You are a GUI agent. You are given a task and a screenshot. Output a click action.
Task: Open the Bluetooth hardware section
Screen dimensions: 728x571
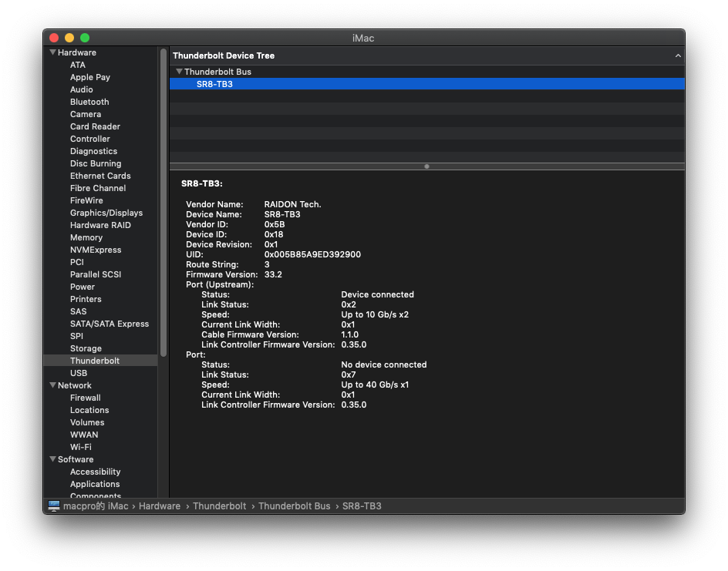[89, 102]
